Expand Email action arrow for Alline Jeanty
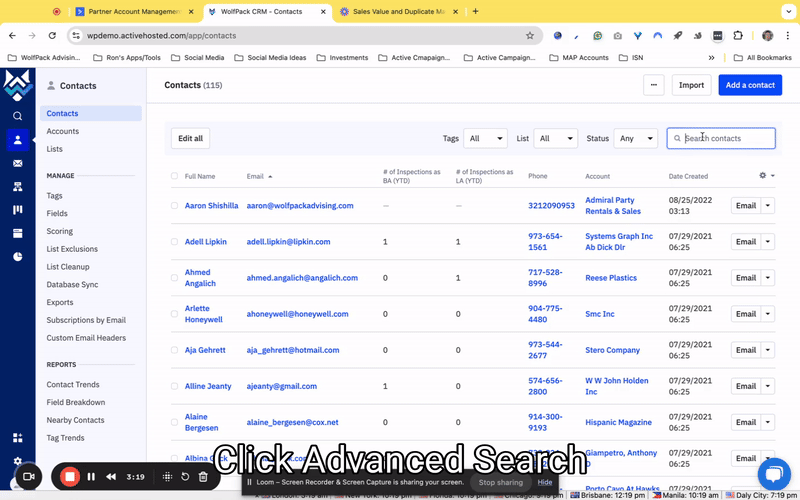 tap(768, 386)
